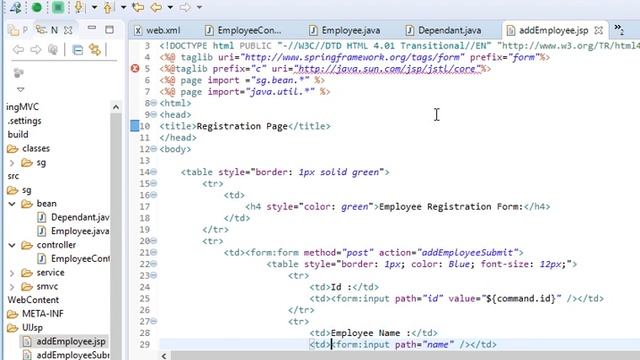Maximize the Navigator panel
Screen dimensions: 640x360
coord(109,29)
